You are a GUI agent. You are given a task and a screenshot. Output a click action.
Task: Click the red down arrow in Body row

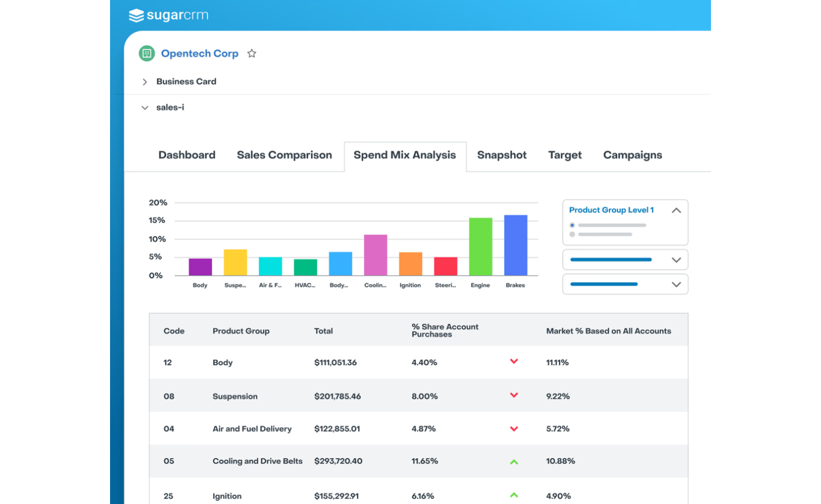tap(514, 361)
